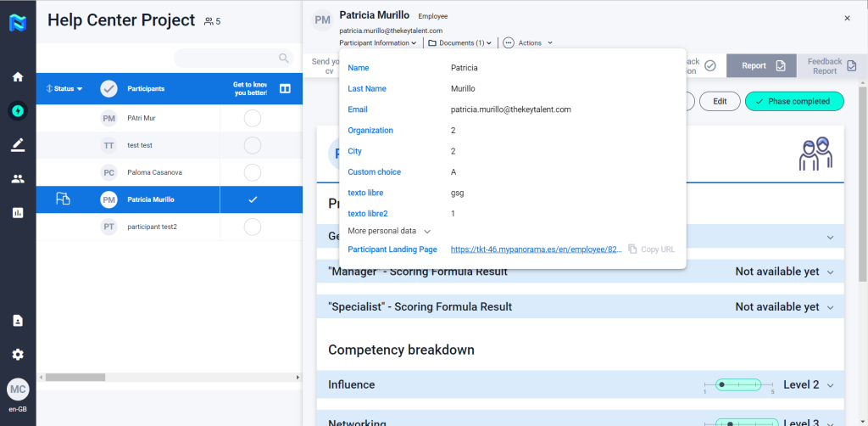Toggle the phase circle for PAtri Mur
Image resolution: width=868 pixels, height=426 pixels.
coord(252,119)
